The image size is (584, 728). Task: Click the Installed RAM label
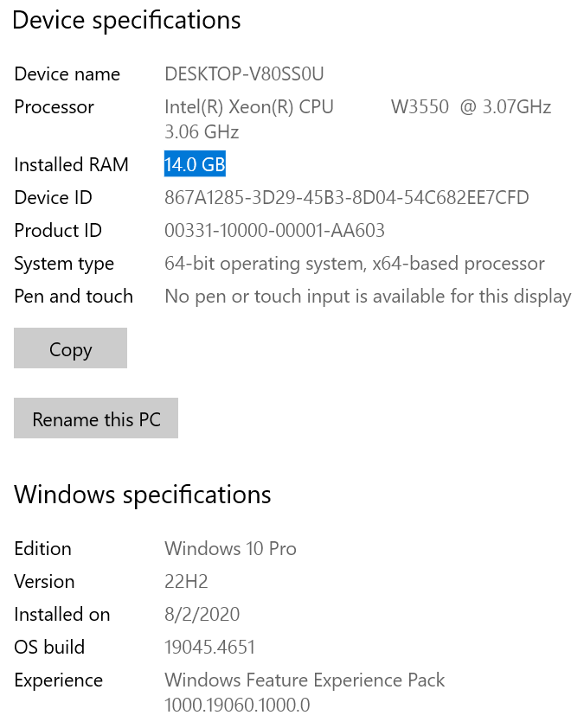(x=71, y=164)
